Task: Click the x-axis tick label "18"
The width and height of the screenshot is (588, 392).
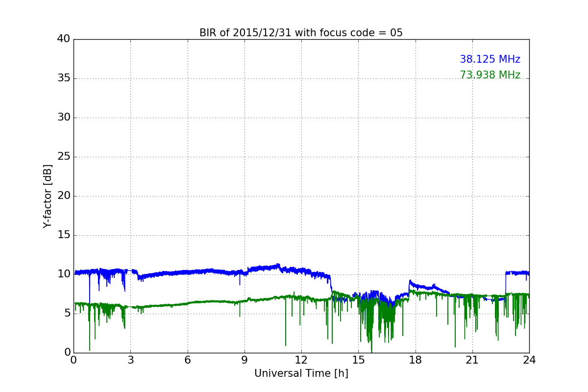Action: 416,360
